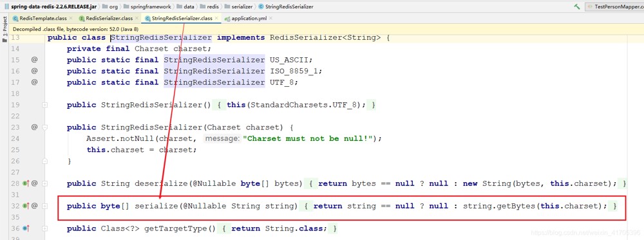The height and width of the screenshot is (240, 644).
Task: Click the green hammer build icon
Action: pos(577,6)
